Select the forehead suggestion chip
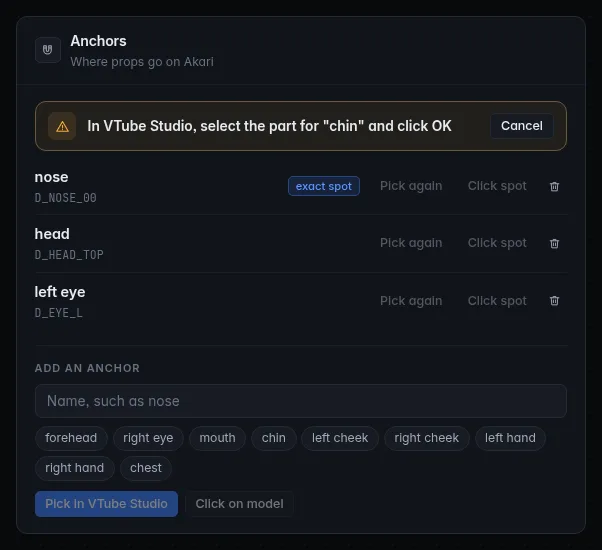Viewport: 602px width, 550px height. 71,438
